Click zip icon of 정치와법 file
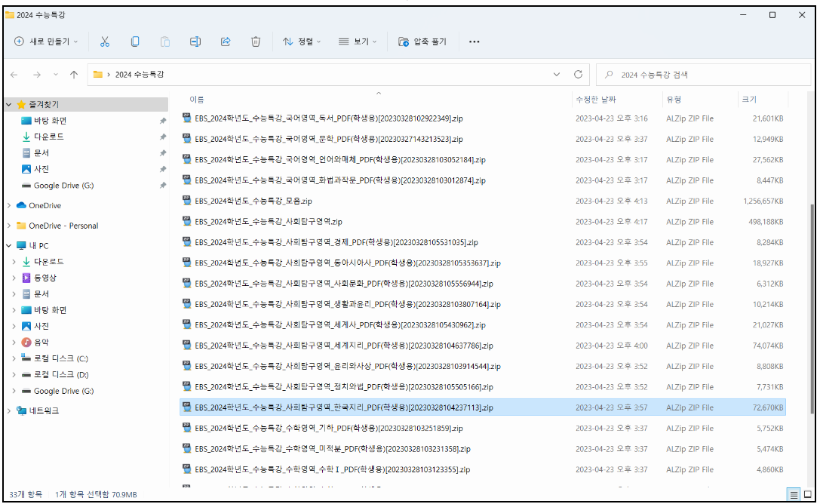Image resolution: width=820 pixels, height=504 pixels. click(x=186, y=386)
